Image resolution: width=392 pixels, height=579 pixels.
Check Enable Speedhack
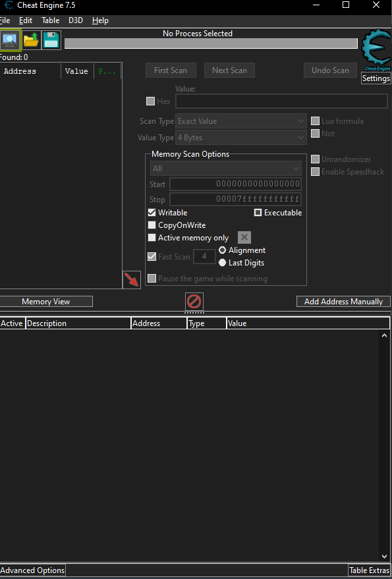coord(315,172)
